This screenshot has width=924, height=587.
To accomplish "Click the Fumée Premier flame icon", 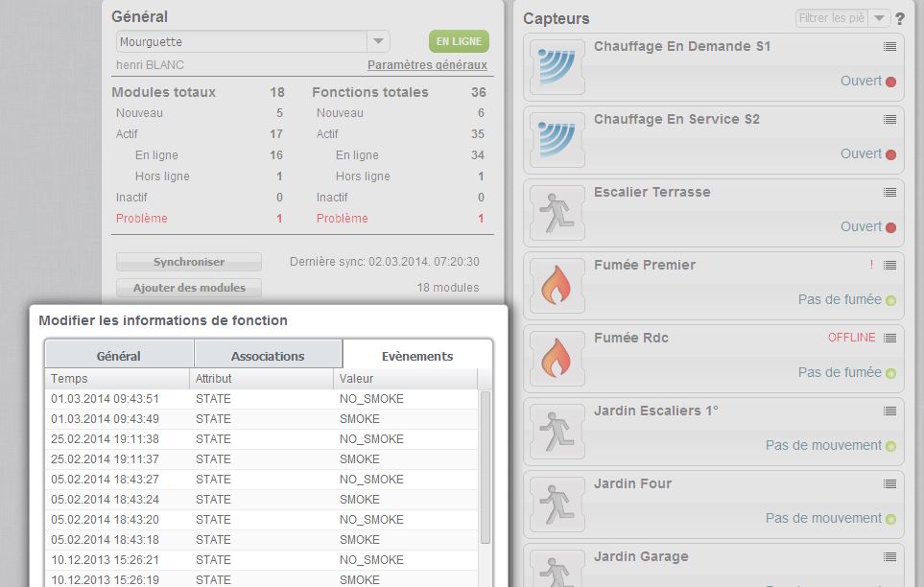I will (x=557, y=286).
